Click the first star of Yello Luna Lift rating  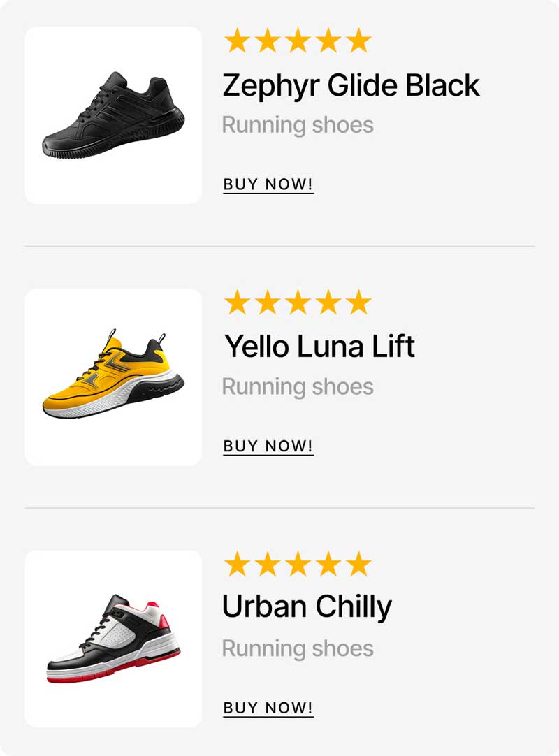coord(238,302)
